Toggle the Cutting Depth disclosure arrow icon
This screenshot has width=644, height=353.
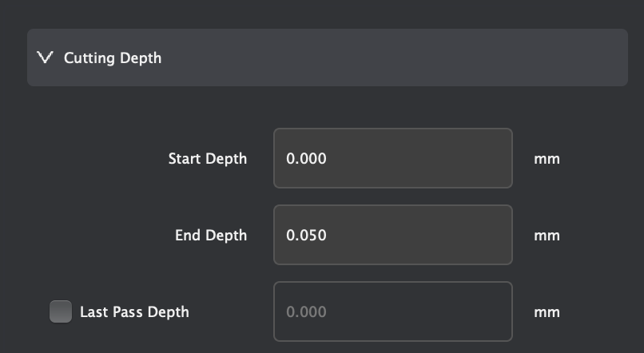coord(45,58)
